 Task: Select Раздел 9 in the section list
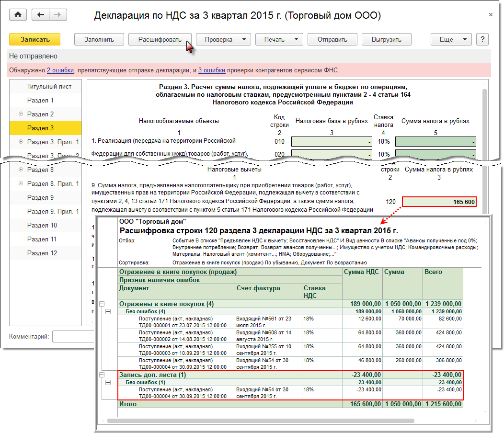click(41, 198)
